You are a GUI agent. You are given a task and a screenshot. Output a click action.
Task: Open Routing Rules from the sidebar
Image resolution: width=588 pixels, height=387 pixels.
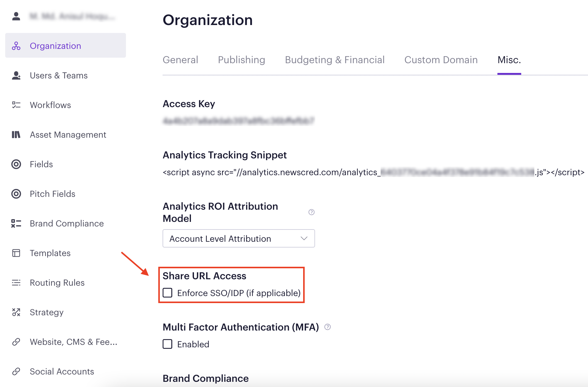click(x=16, y=283)
